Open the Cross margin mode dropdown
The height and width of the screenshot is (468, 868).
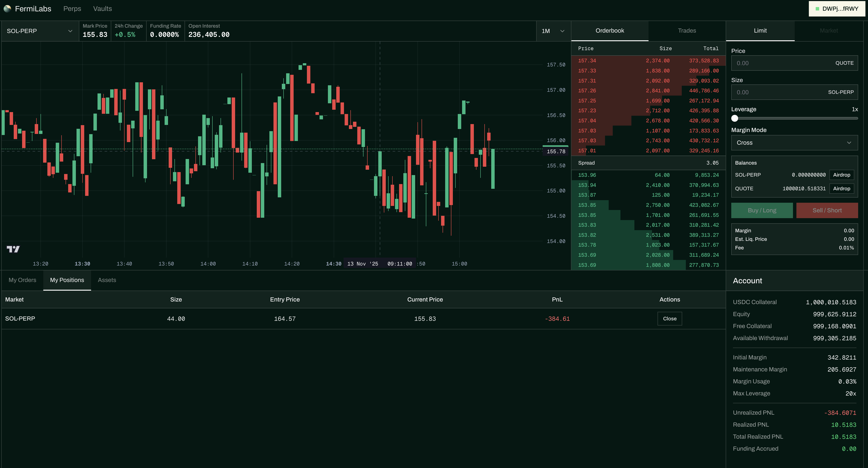point(794,143)
